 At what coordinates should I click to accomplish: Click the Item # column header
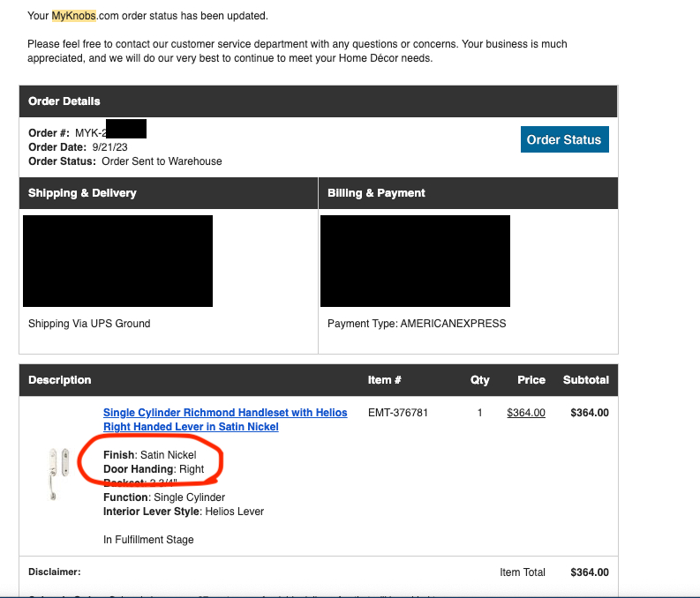click(385, 380)
